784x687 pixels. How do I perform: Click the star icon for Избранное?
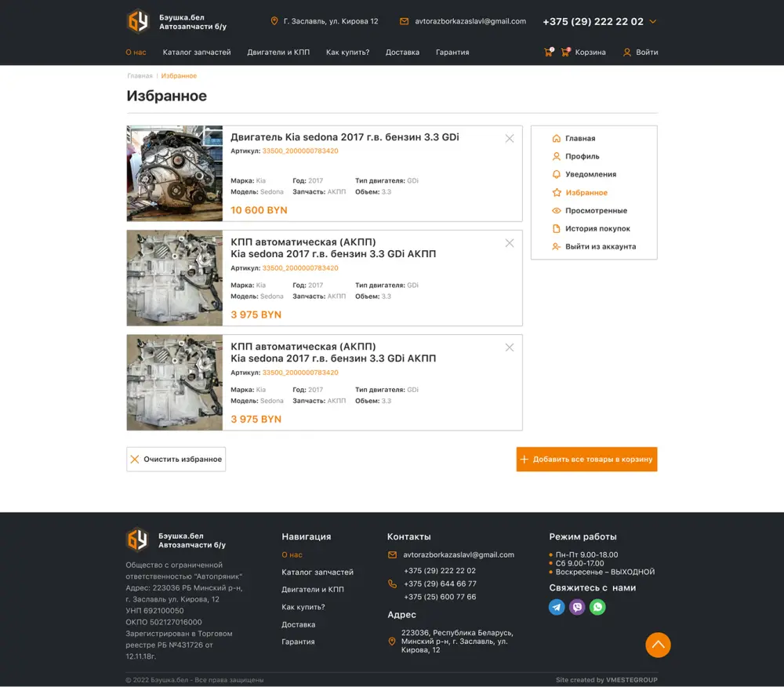(557, 192)
